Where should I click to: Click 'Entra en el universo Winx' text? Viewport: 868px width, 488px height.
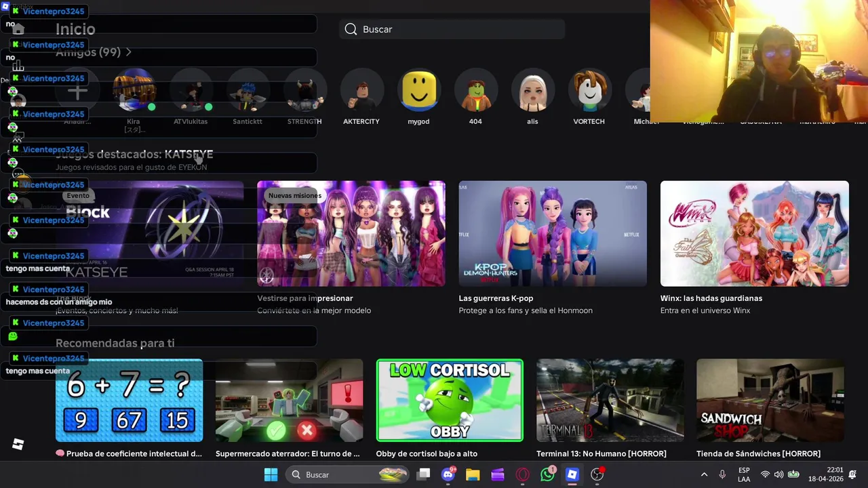pos(705,310)
